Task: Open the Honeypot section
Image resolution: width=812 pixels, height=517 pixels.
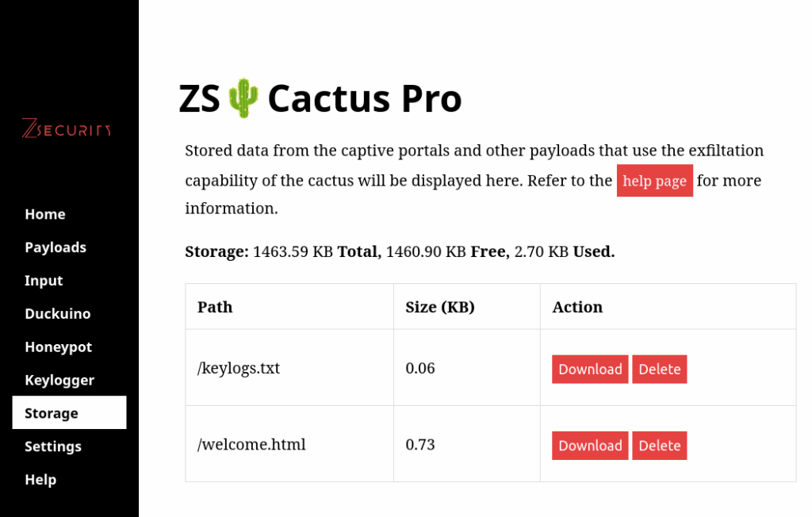Action: point(59,347)
